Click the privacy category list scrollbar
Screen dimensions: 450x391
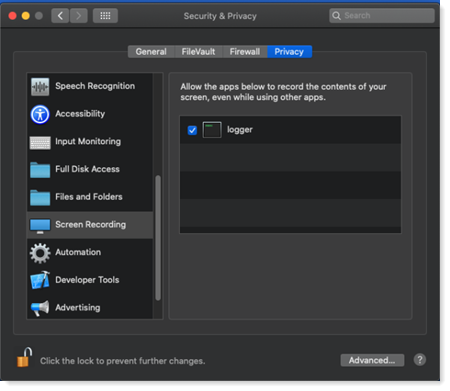click(x=158, y=238)
